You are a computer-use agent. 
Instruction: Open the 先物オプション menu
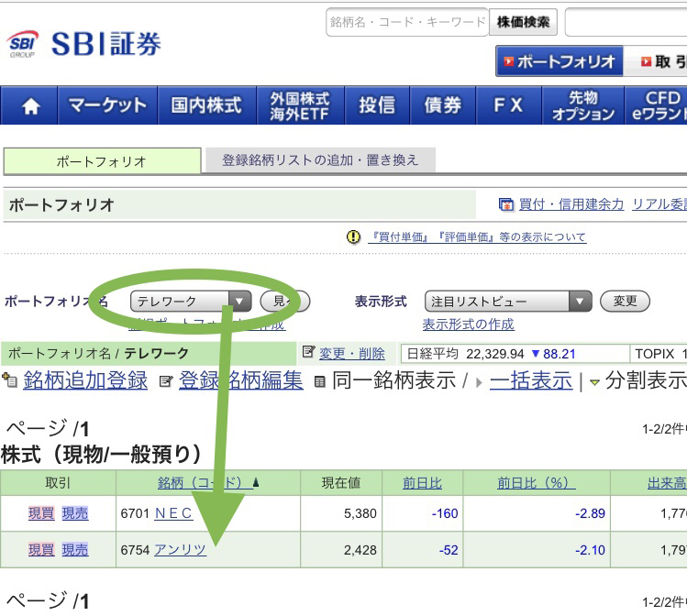click(x=582, y=105)
